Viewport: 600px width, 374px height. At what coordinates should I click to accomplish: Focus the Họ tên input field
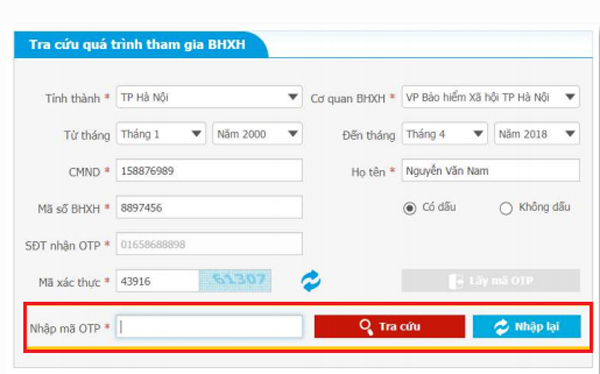491,170
